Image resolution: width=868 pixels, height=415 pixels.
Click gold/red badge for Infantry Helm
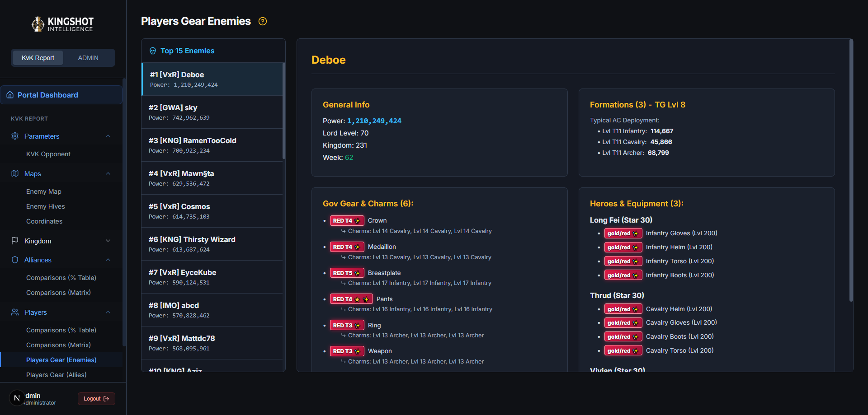[623, 247]
